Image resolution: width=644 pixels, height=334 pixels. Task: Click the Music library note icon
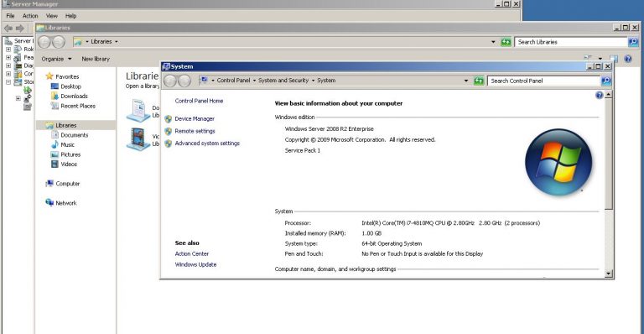click(x=55, y=144)
